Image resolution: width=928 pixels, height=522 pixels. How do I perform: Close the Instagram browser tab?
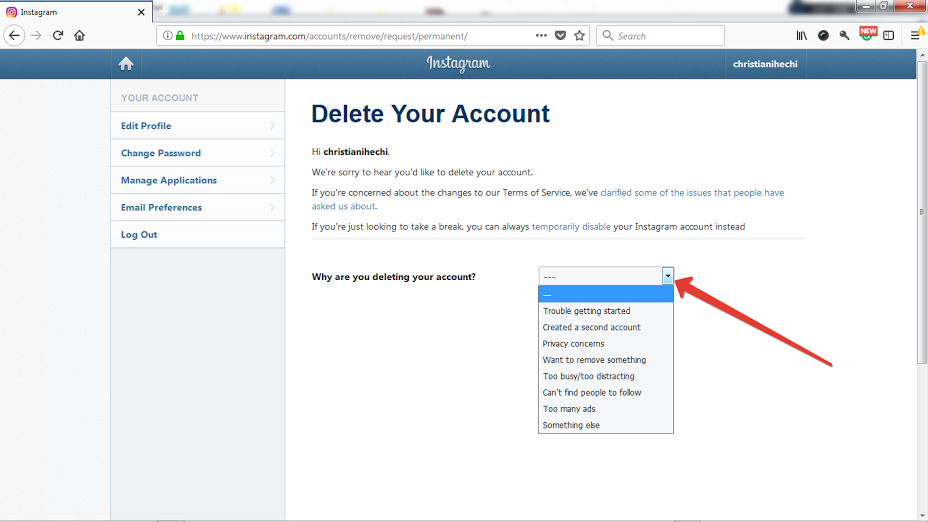click(141, 12)
